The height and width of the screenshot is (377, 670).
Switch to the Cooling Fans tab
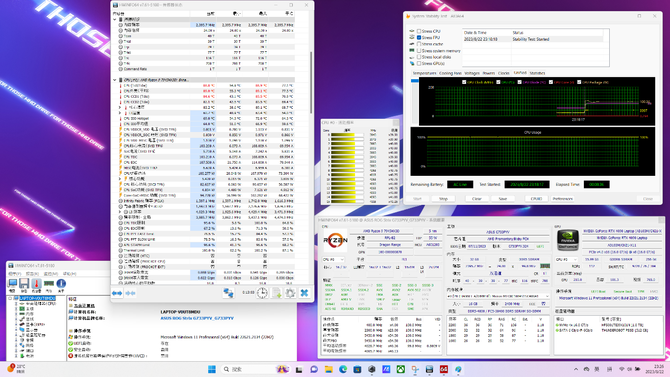pyautogui.click(x=450, y=73)
